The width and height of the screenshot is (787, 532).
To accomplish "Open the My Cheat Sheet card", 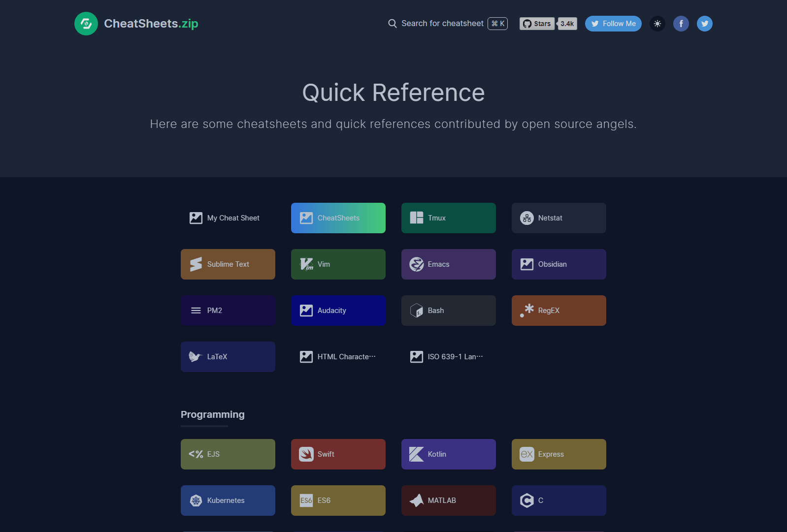I will (x=228, y=218).
